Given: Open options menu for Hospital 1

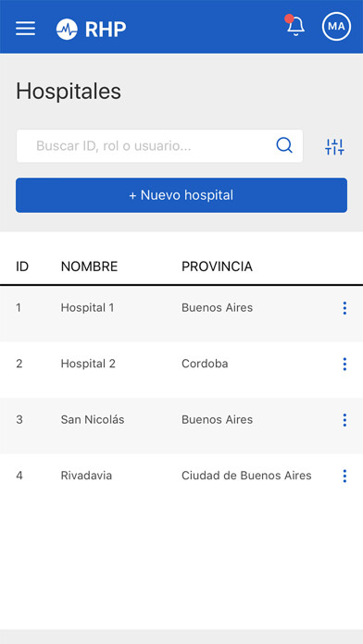Looking at the screenshot, I should click(344, 308).
